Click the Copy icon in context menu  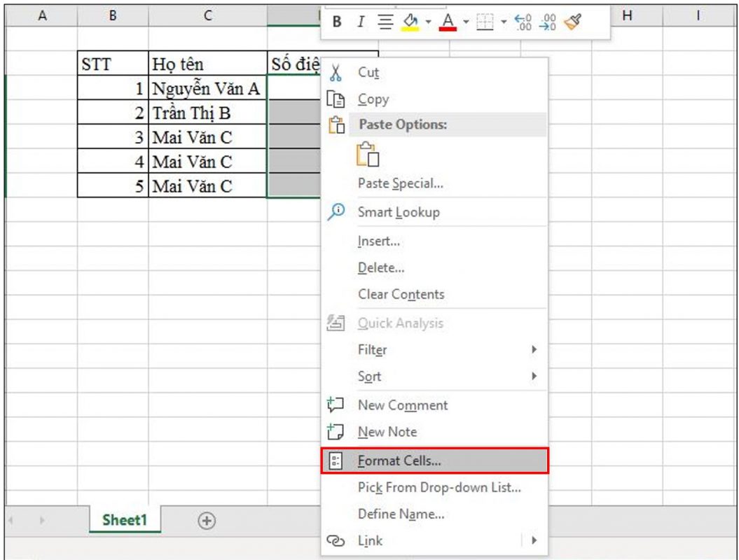336,99
